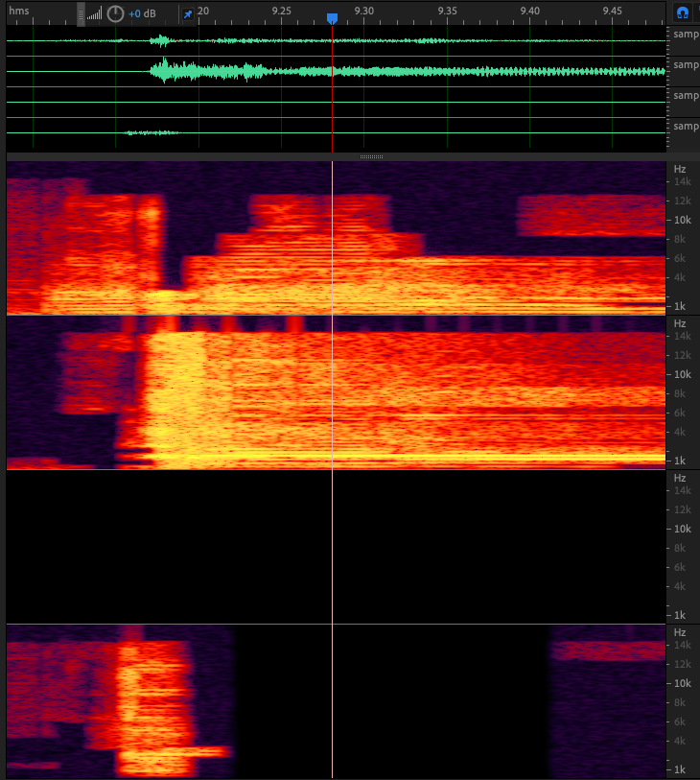Click the loud burst in the second waveform channel

(x=165, y=71)
